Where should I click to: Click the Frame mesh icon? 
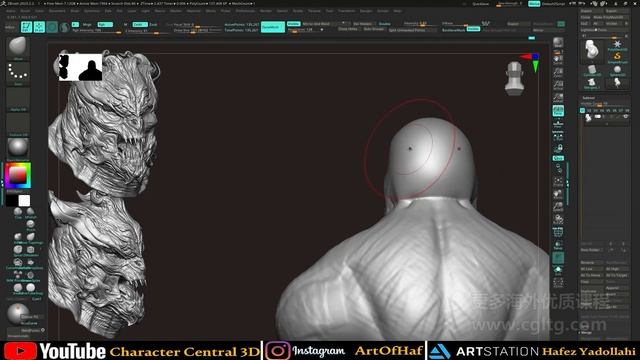[558, 182]
